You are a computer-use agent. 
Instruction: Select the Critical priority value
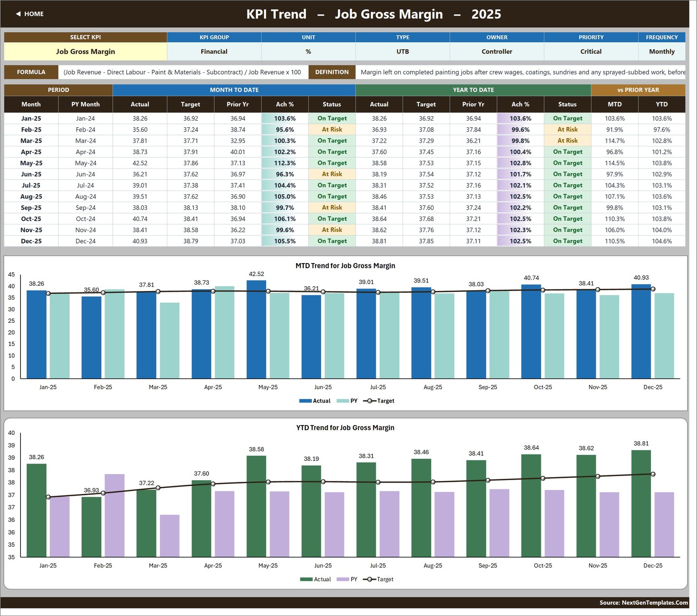[x=591, y=51]
